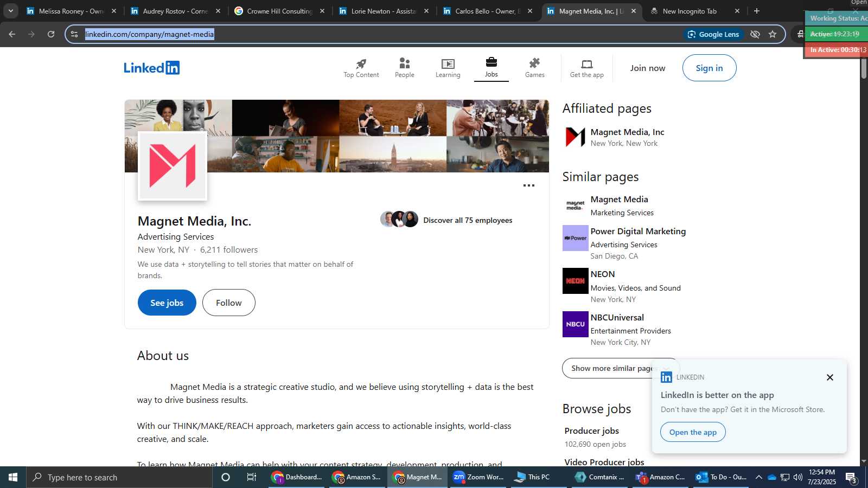The height and width of the screenshot is (488, 868).
Task: Open Outlook To Do taskbar item
Action: (722, 477)
